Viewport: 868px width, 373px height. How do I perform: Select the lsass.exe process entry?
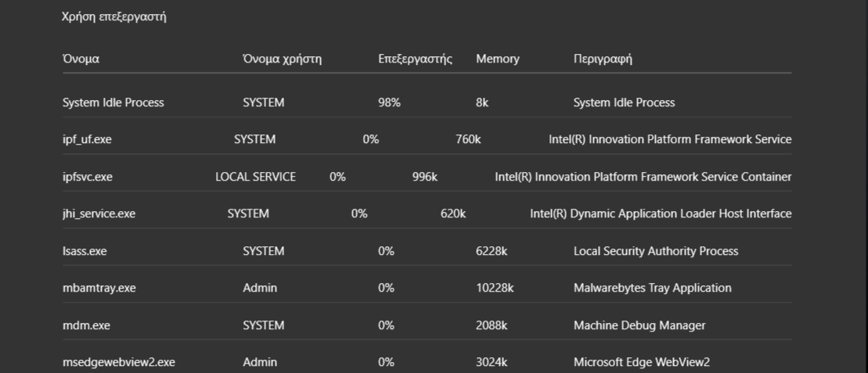click(85, 251)
